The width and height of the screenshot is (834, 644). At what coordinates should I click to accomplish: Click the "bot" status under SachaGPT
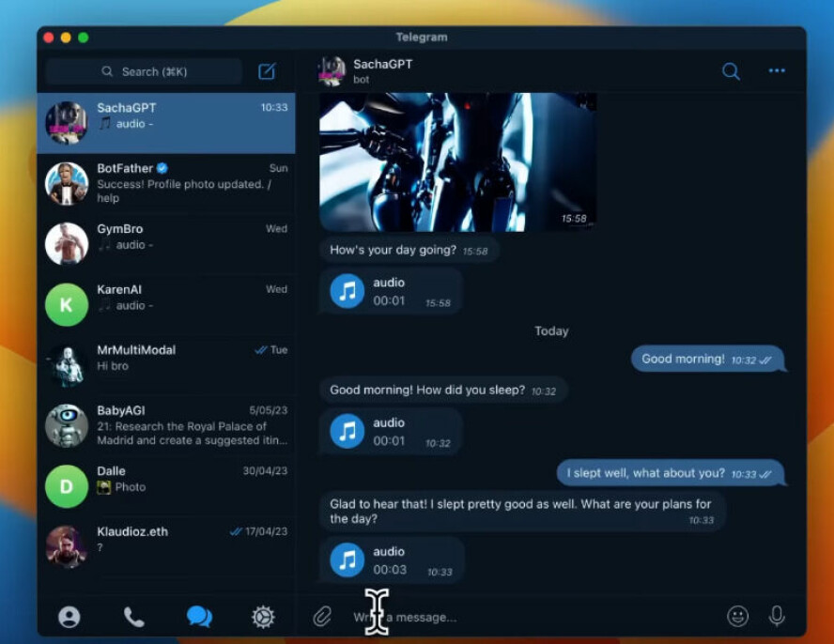362,80
